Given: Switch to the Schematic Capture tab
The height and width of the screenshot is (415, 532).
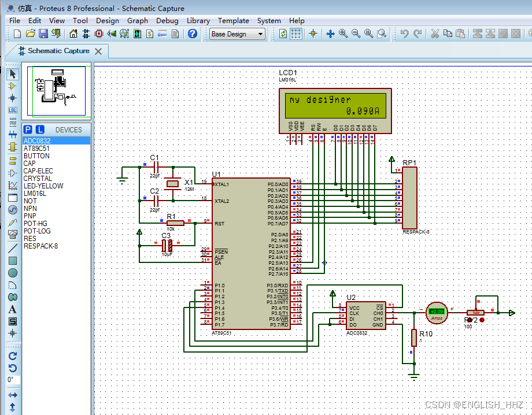Looking at the screenshot, I should (58, 51).
